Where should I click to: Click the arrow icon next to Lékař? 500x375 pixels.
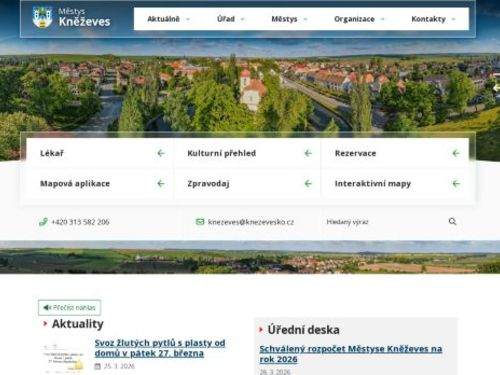(161, 153)
